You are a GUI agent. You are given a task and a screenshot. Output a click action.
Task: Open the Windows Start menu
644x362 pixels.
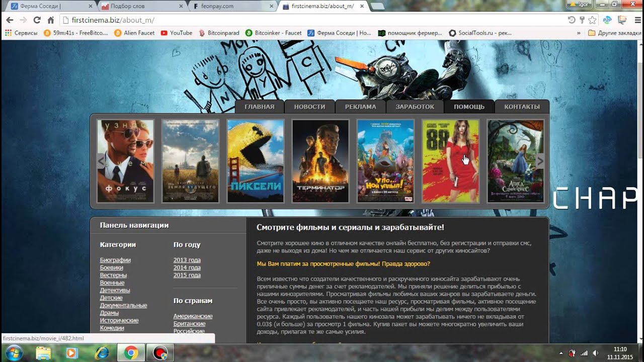14,352
